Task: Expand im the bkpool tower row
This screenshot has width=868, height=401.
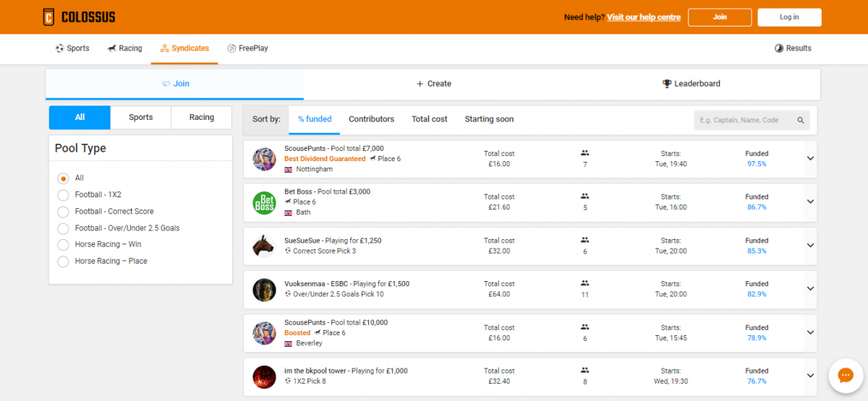Action: click(810, 376)
